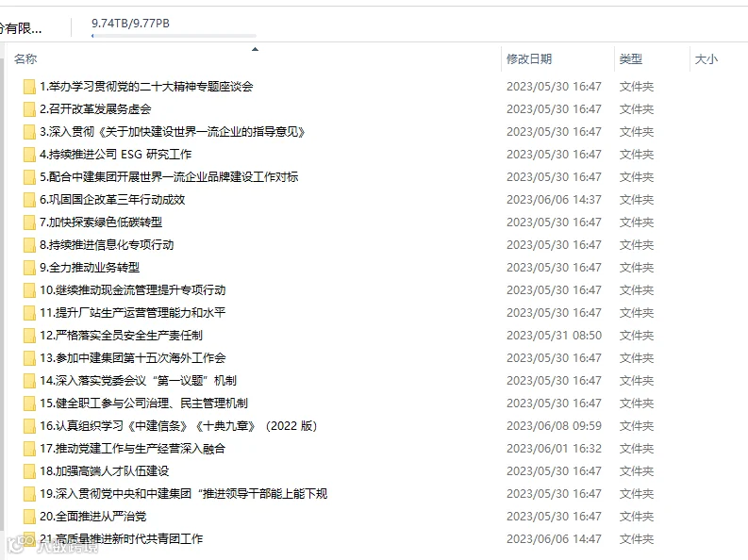The height and width of the screenshot is (560, 748).
Task: Click folder icon of 19.深入贯彻党中央 row
Action: (x=29, y=494)
